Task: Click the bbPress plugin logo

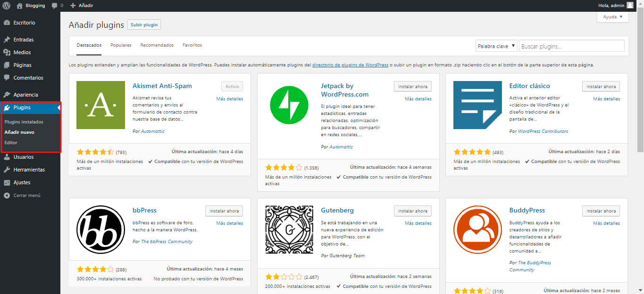Action: pyautogui.click(x=100, y=229)
